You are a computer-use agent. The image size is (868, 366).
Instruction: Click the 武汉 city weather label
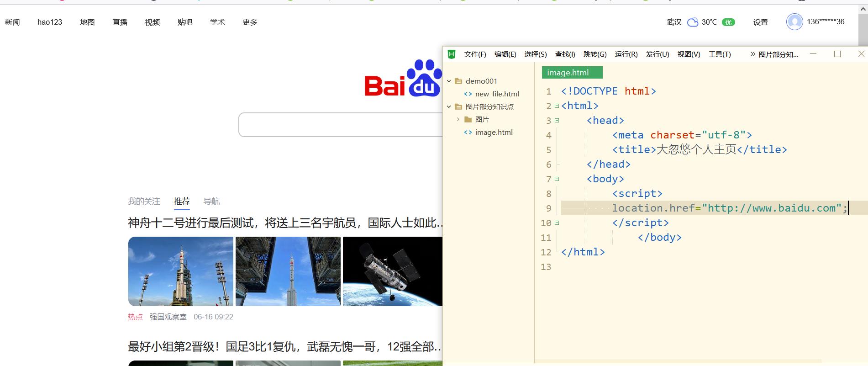point(674,22)
